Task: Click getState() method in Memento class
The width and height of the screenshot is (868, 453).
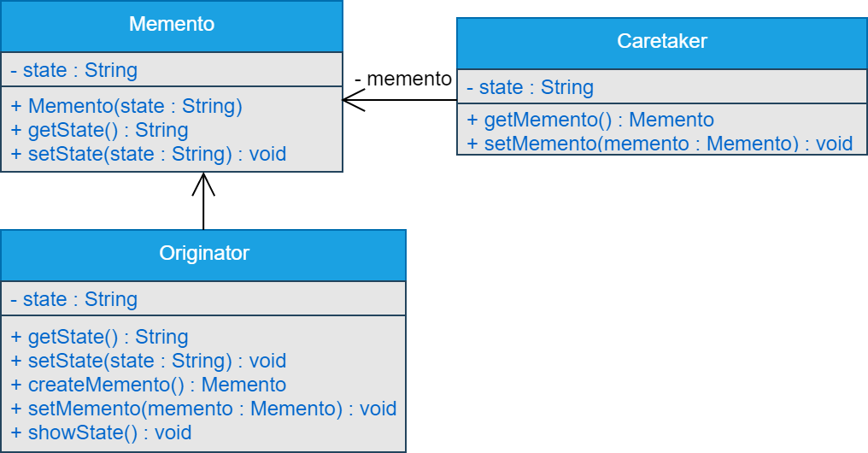Action: (99, 131)
